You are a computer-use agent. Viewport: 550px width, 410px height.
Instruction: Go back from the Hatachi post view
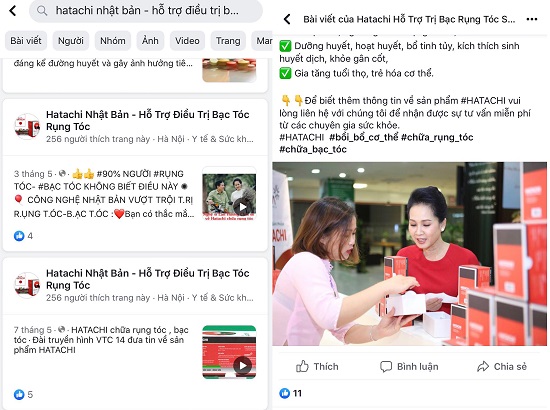coord(287,19)
